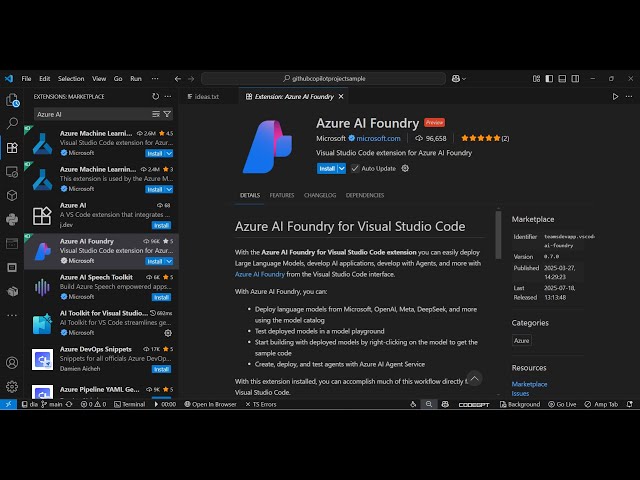Install Azure DevOps Snippets extension
This screenshot has width=640, height=480.
click(x=161, y=369)
